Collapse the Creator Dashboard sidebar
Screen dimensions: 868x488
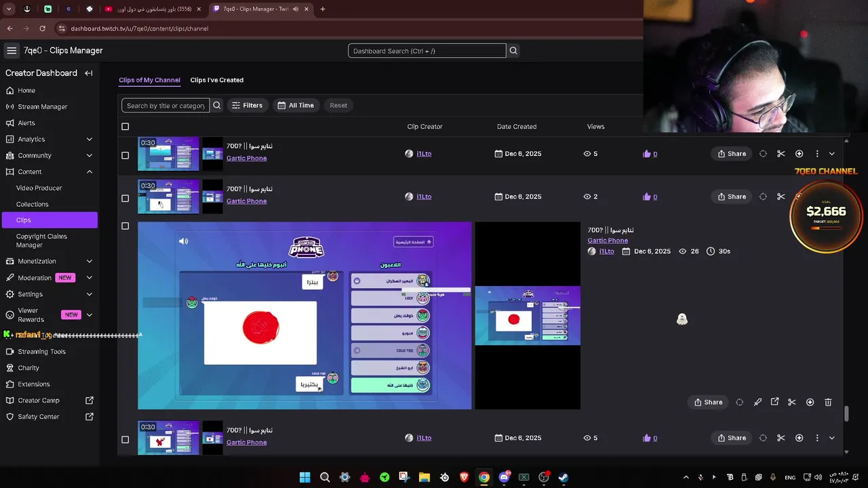click(89, 73)
